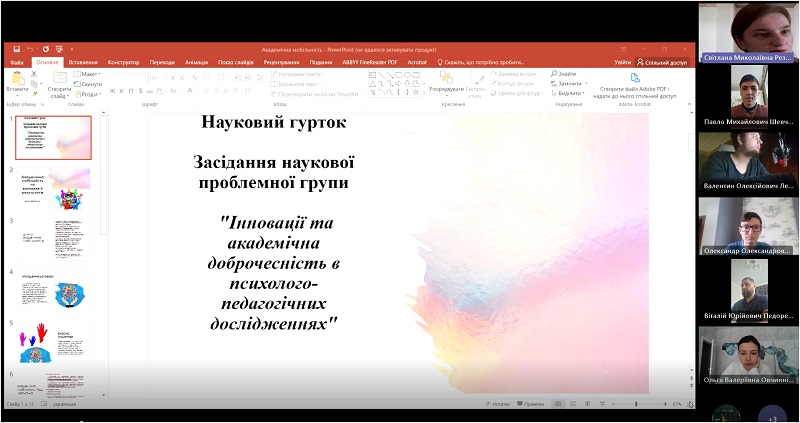Open the Конструктор tab
The height and width of the screenshot is (423, 800).
click(x=123, y=62)
